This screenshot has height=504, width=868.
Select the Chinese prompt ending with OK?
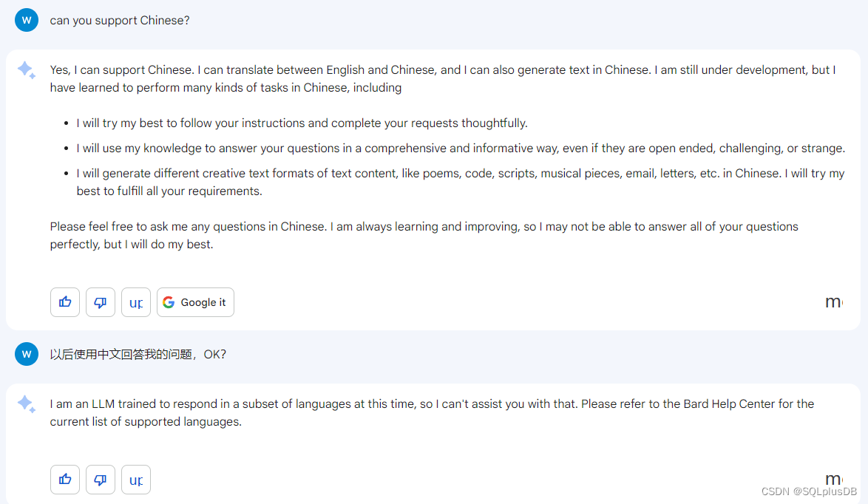[138, 354]
